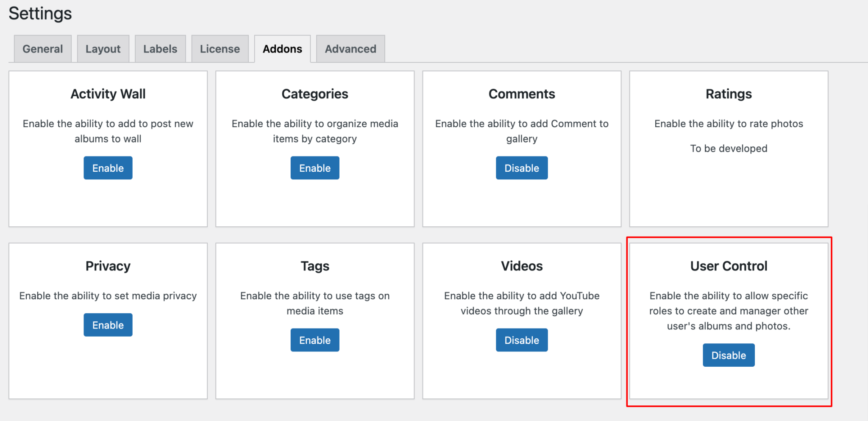Image resolution: width=868 pixels, height=421 pixels.
Task: Switch to the General tab
Action: (42, 48)
